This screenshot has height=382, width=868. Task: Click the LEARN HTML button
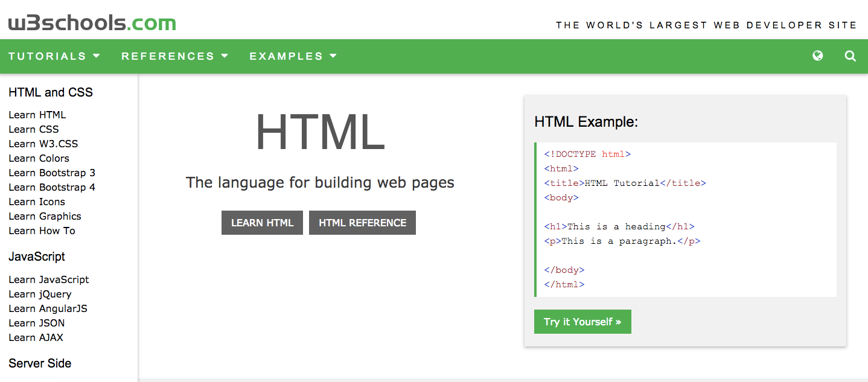(262, 223)
